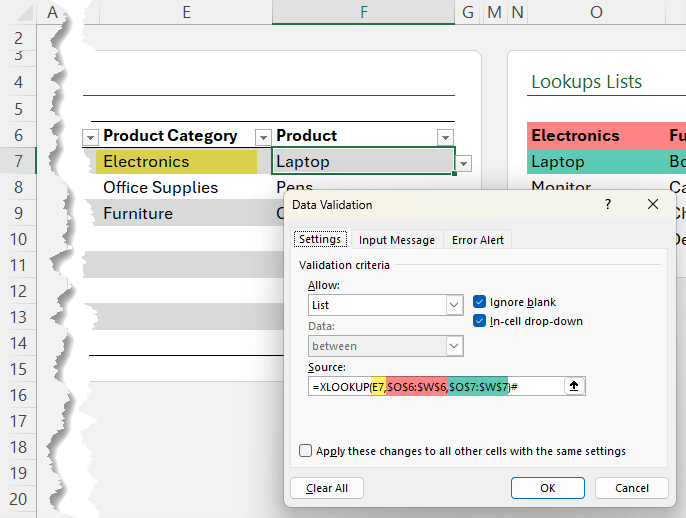The height and width of the screenshot is (518, 686).
Task: Select column A header
Action: tap(52, 12)
